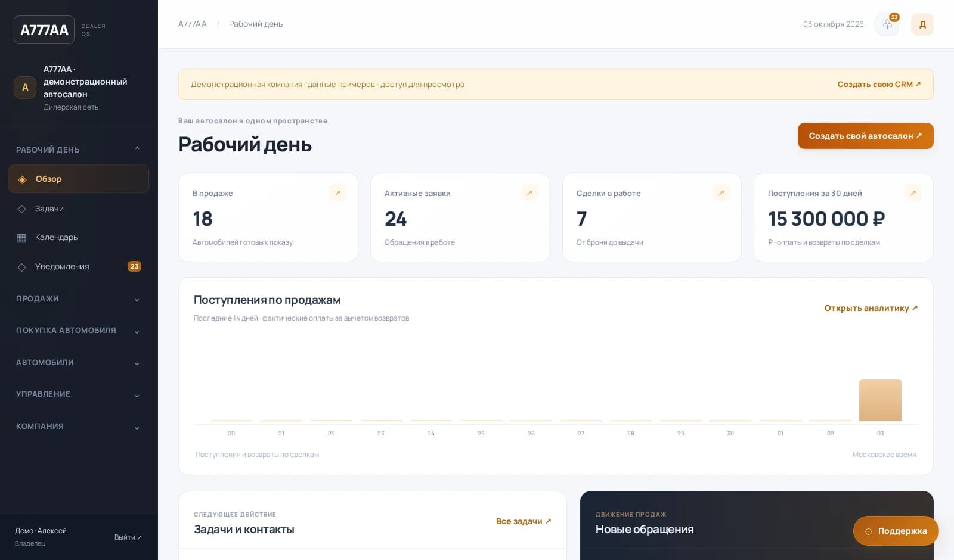This screenshot has width=954, height=560.
Task: Click "Рабочий день" breadcrumb text
Action: click(x=256, y=24)
